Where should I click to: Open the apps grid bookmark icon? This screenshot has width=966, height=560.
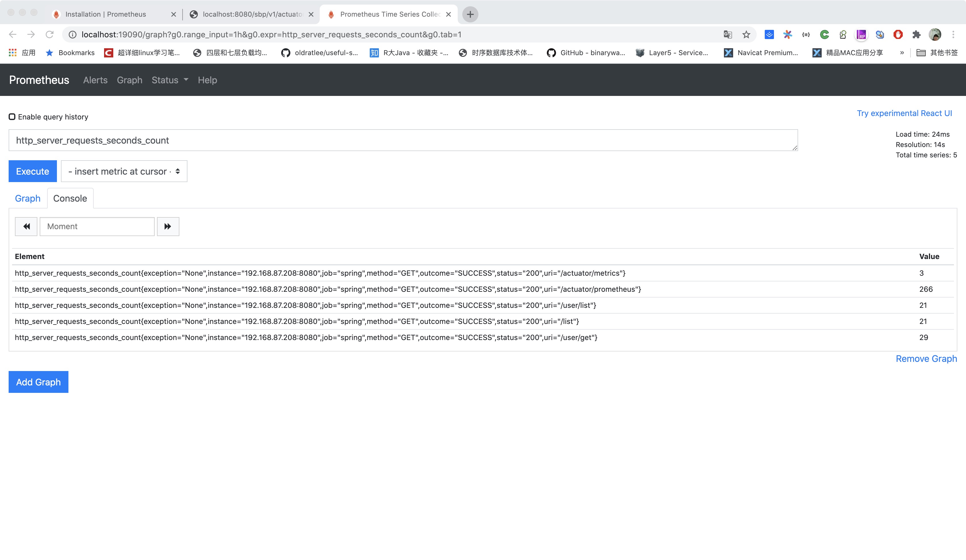point(13,53)
